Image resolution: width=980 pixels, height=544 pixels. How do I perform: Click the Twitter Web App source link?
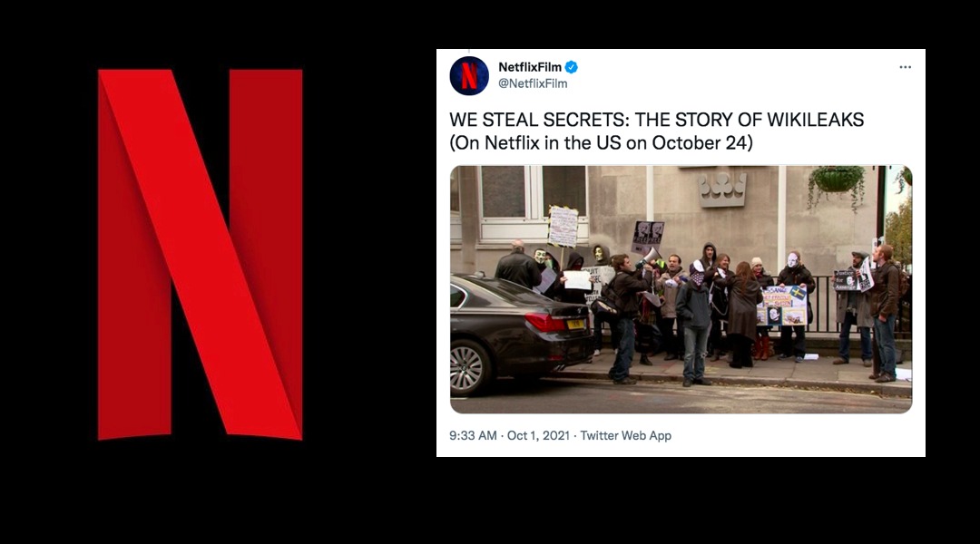click(625, 435)
